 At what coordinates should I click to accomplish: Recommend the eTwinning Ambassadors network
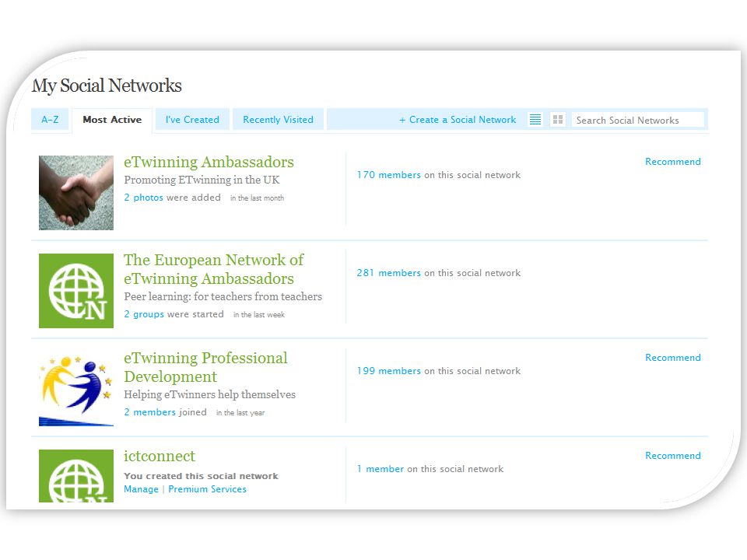coord(672,162)
